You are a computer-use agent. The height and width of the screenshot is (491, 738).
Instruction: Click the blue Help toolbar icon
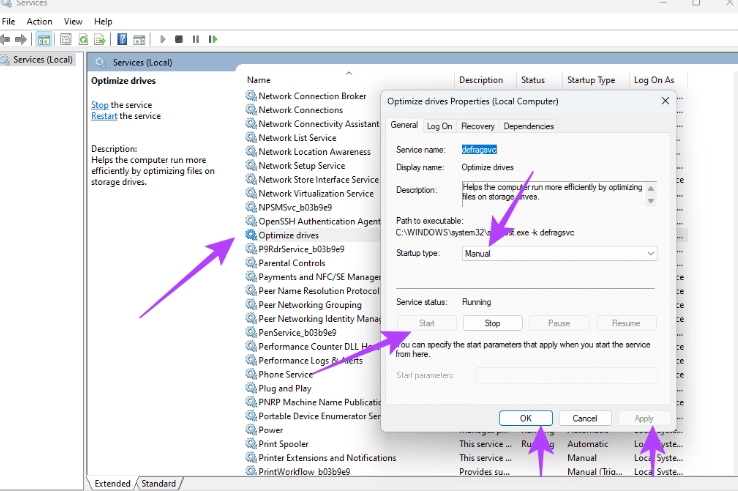122,39
